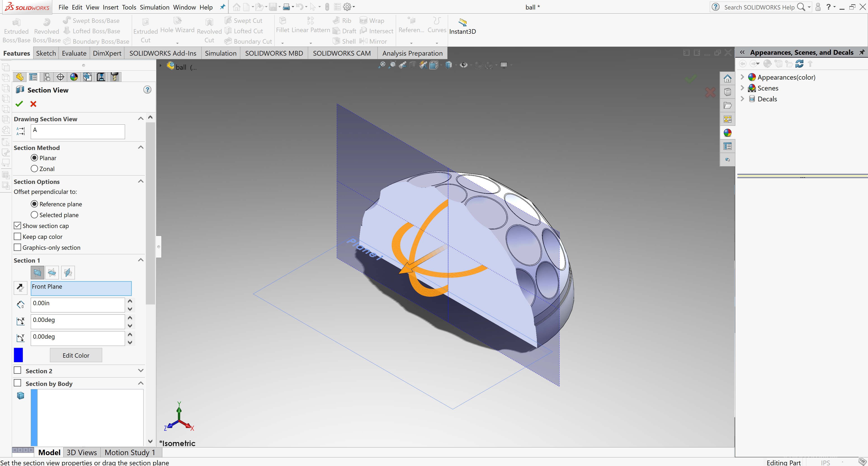868x466 pixels.
Task: Decrease the X rotation angle with down arrow
Action: 130,326
